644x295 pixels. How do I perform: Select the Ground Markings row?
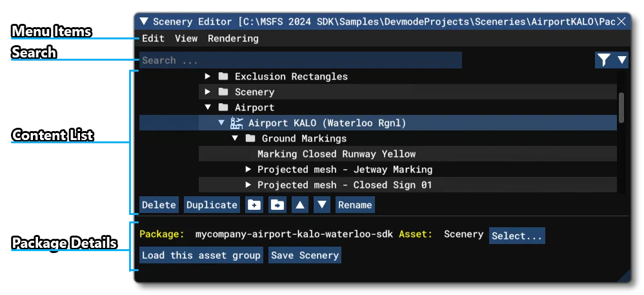click(408, 138)
